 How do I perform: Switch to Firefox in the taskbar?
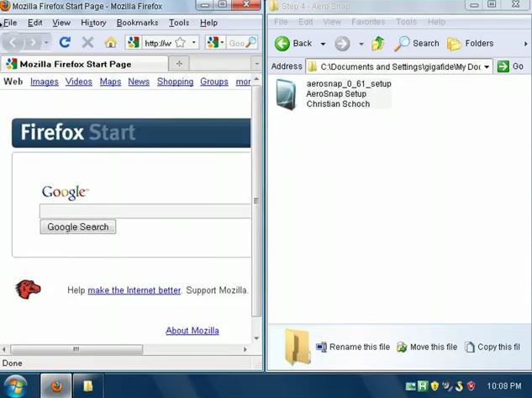coord(56,386)
